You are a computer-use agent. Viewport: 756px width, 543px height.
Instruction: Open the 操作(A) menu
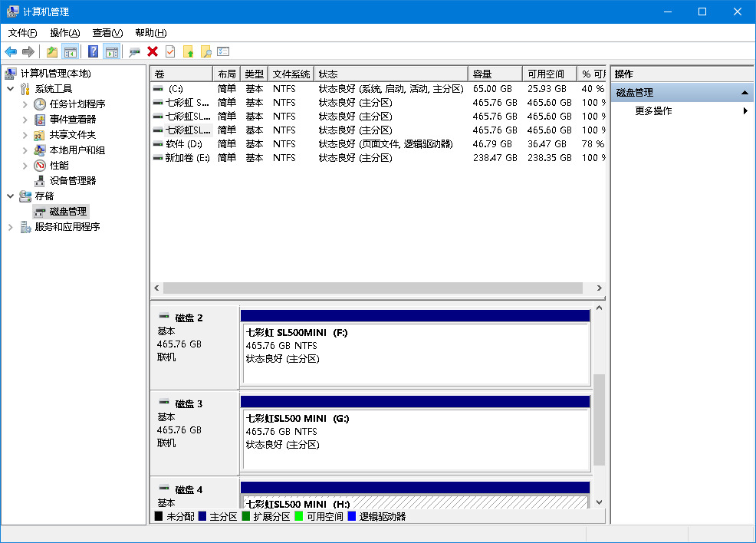64,33
